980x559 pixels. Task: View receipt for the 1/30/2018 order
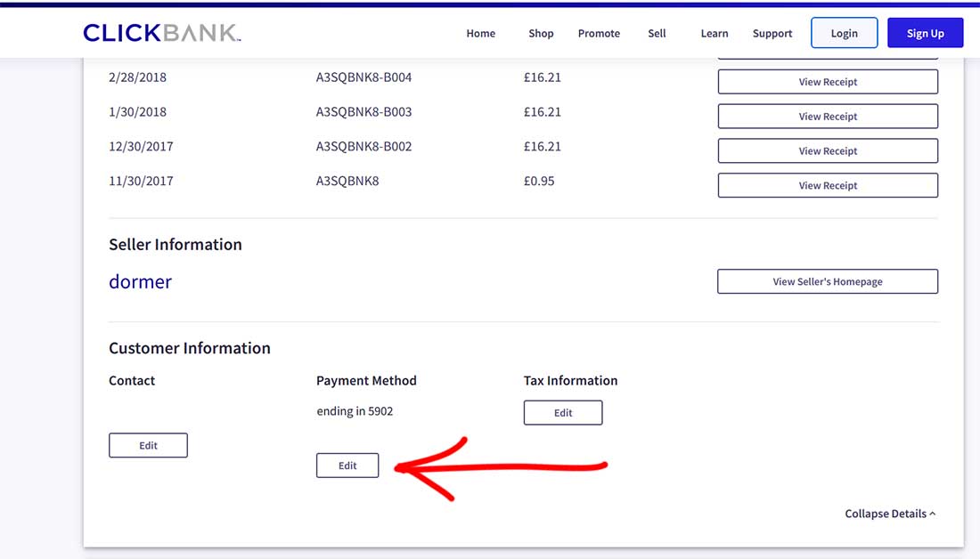[x=828, y=117]
